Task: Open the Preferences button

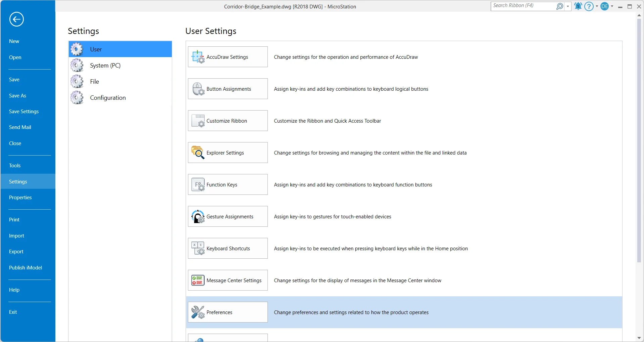Action: 228,312
